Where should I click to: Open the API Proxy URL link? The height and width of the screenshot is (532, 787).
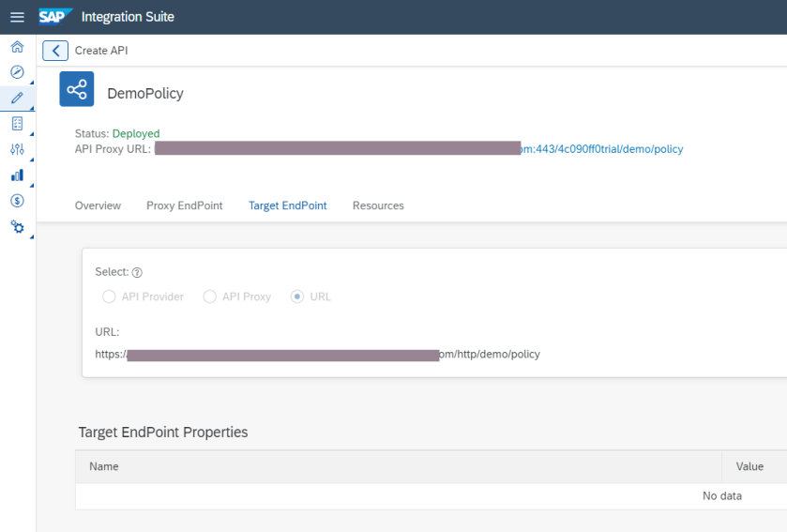pos(418,149)
